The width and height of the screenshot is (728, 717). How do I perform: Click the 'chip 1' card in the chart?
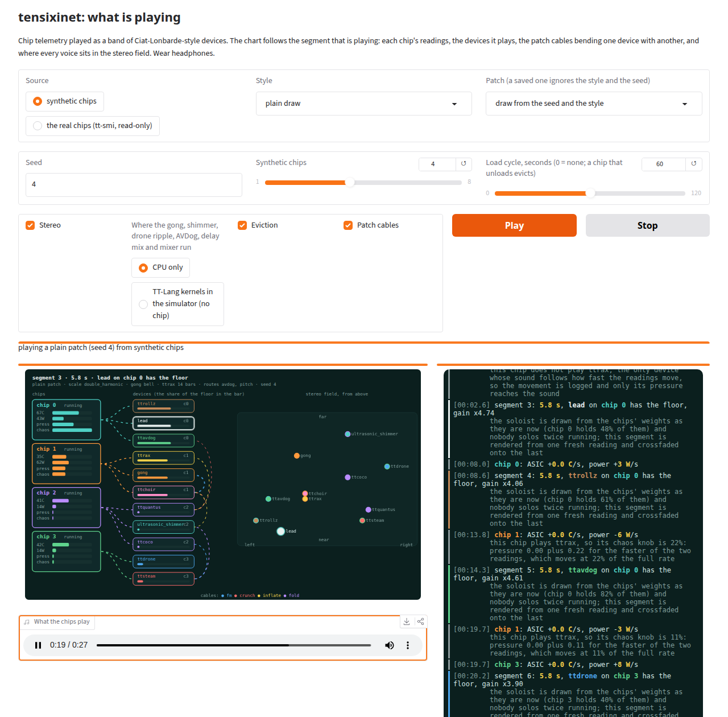coord(67,464)
